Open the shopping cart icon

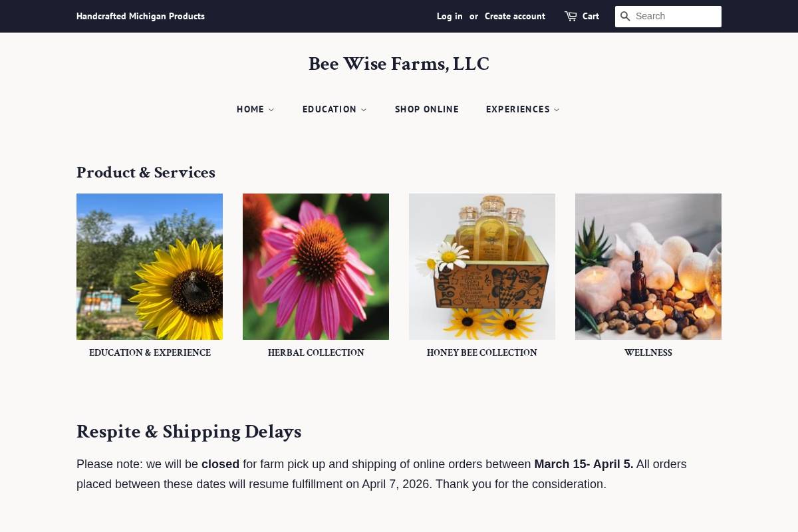click(x=571, y=16)
